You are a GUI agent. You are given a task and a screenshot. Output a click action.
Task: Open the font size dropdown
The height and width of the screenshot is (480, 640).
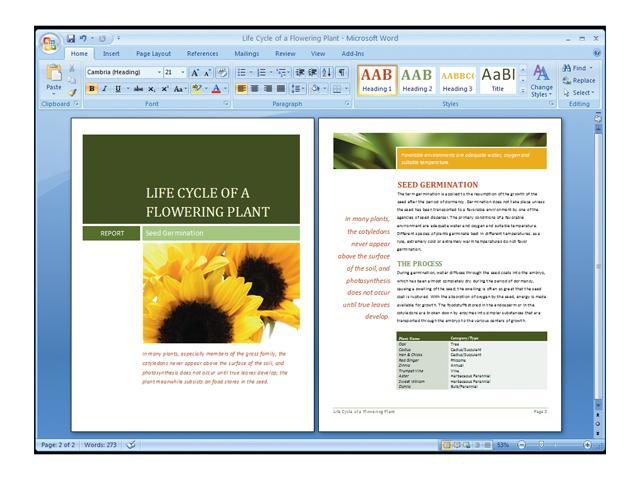[x=182, y=72]
